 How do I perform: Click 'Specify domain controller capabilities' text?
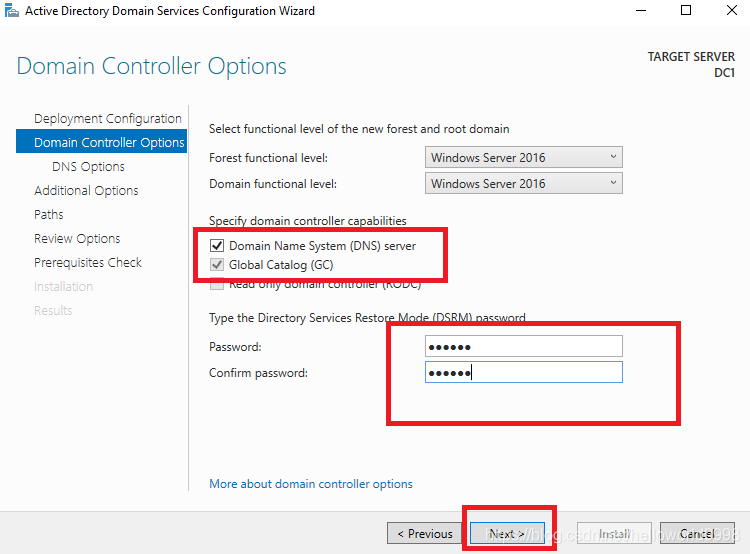click(x=308, y=221)
